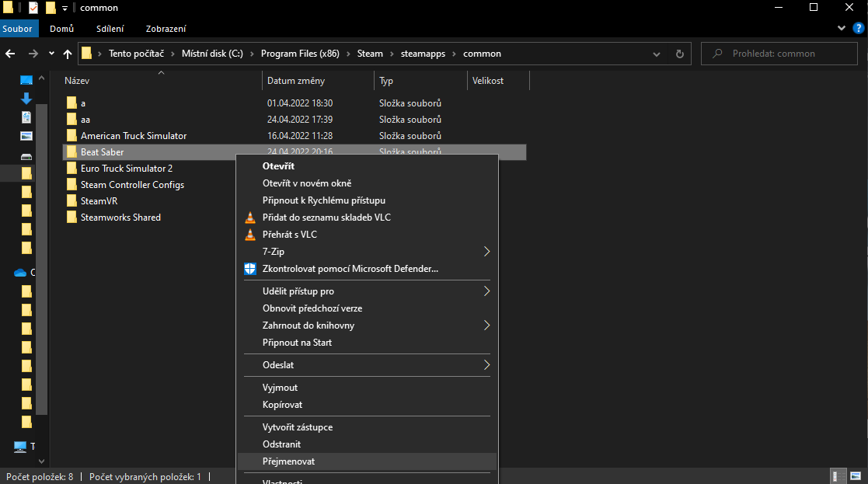Open Customize Quick Access Toolbar dropdown
This screenshot has height=484, width=868.
pyautogui.click(x=64, y=9)
